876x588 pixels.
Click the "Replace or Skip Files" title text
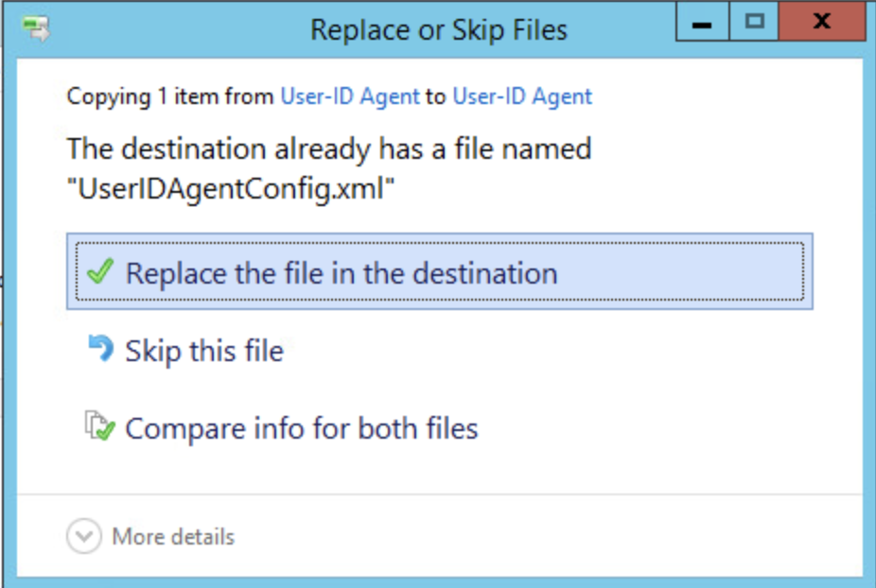coord(438,29)
